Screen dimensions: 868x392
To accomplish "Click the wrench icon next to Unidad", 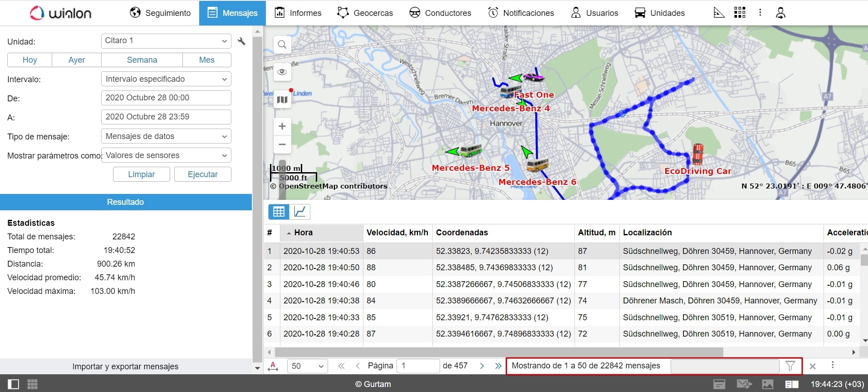I will click(241, 41).
